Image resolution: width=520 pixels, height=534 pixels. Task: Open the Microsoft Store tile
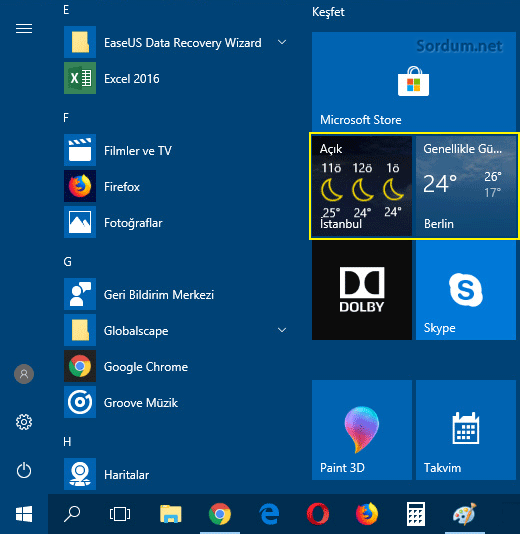pos(414,81)
